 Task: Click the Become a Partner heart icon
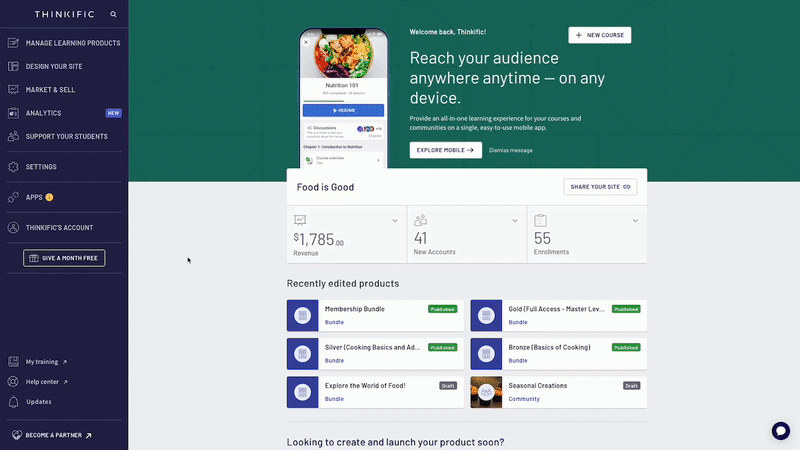pyautogui.click(x=17, y=435)
